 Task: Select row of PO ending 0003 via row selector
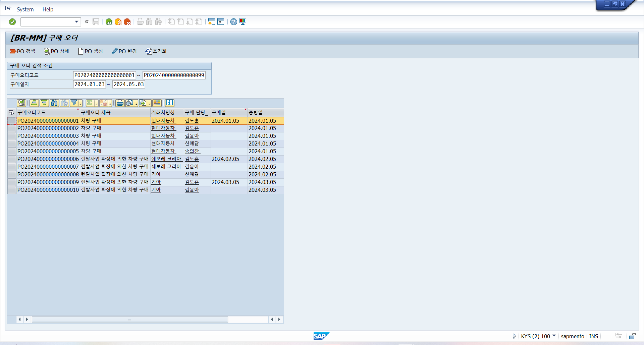12,136
